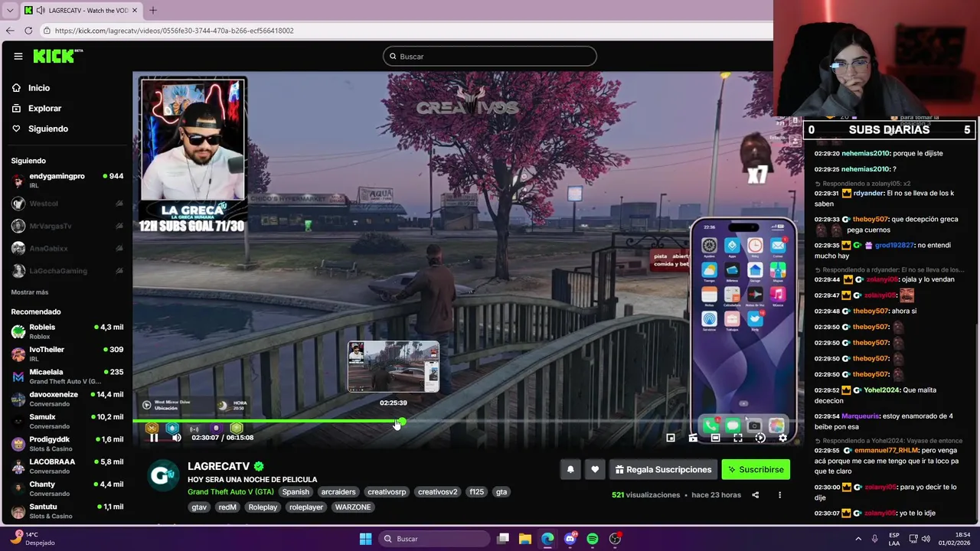Select the creativosv2 tag
Screen dimensions: 980x551
[437, 492]
